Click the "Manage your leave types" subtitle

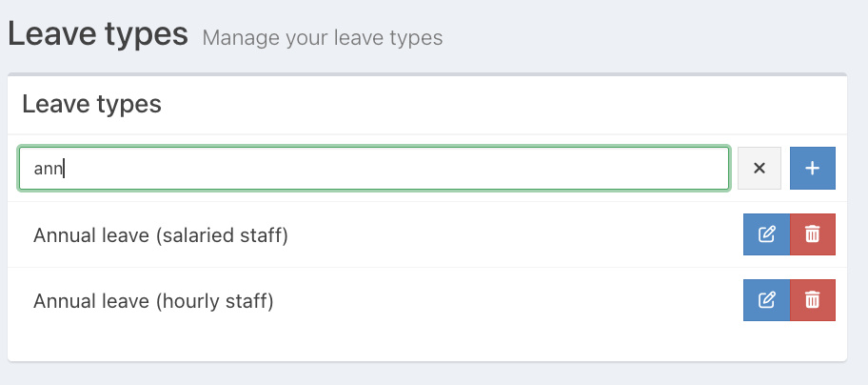322,38
